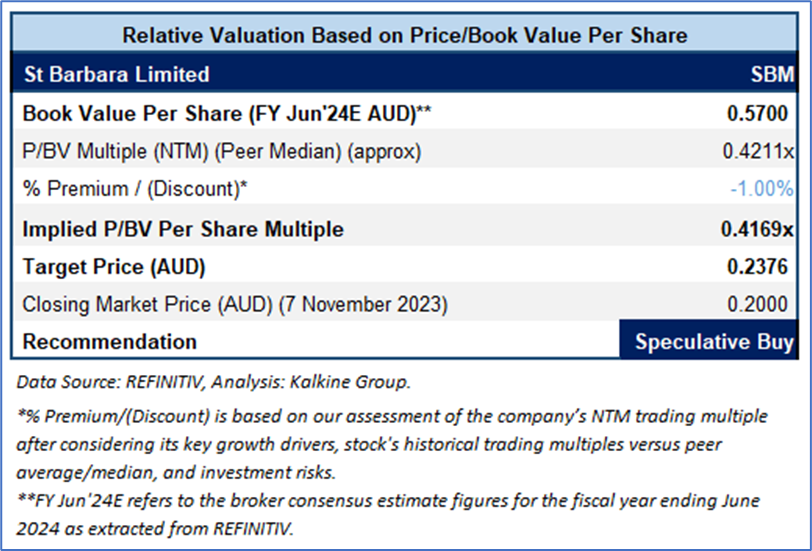Click the 0.5700 book value figure
The width and height of the screenshot is (812, 551).
[760, 113]
